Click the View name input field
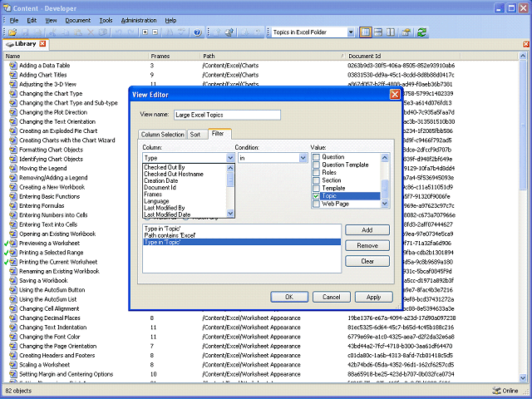532x399 pixels. pyautogui.click(x=227, y=115)
